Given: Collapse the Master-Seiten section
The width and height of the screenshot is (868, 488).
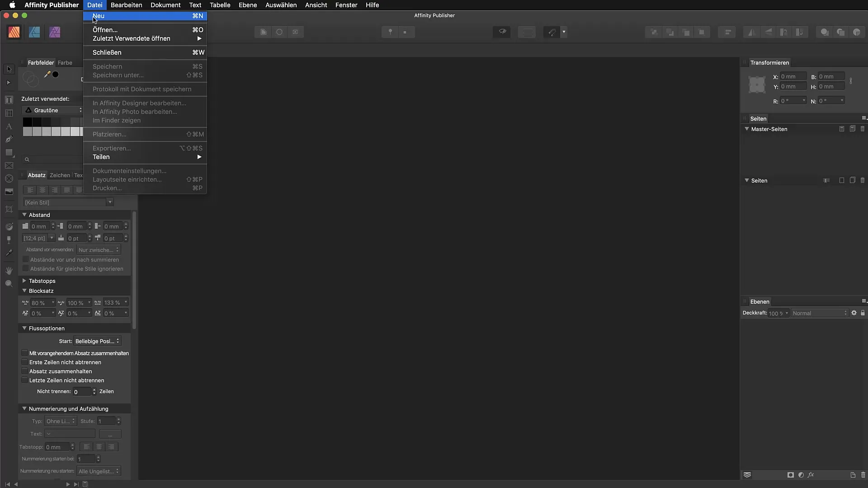Looking at the screenshot, I should click(747, 129).
